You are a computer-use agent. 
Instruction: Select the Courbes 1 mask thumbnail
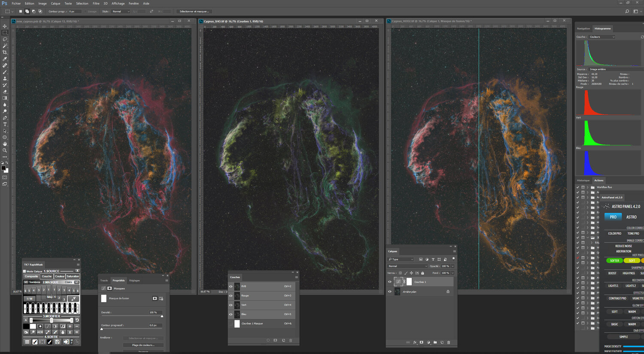[409, 281]
